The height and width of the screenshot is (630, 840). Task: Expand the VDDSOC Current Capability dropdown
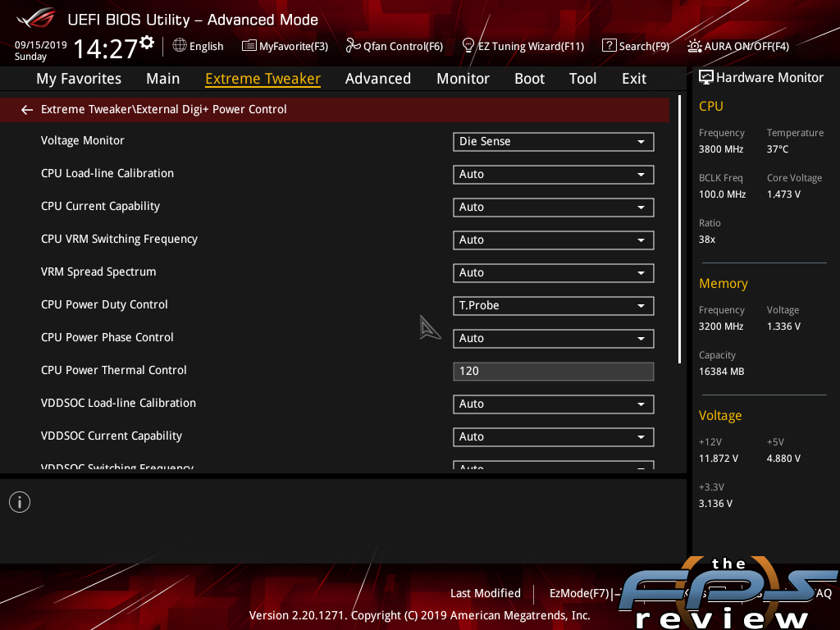[x=554, y=436]
